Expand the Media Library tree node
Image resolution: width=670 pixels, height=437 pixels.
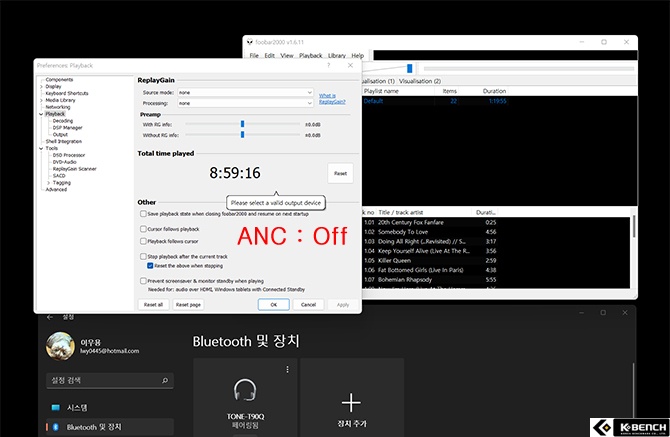41,100
